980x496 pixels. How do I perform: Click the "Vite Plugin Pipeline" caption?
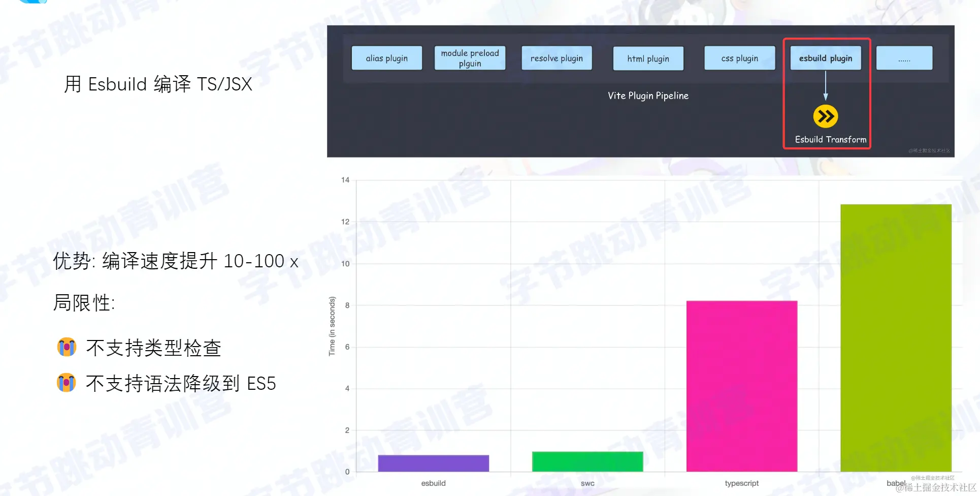[x=648, y=96]
